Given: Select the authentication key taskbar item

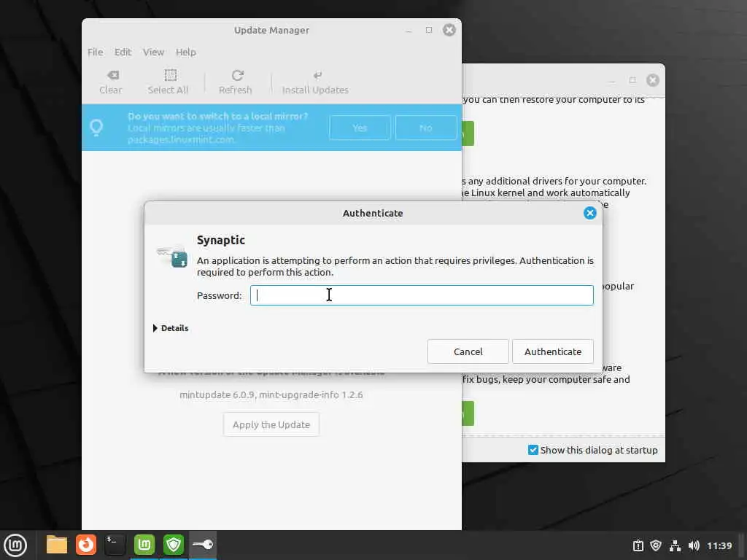Looking at the screenshot, I should click(203, 545).
